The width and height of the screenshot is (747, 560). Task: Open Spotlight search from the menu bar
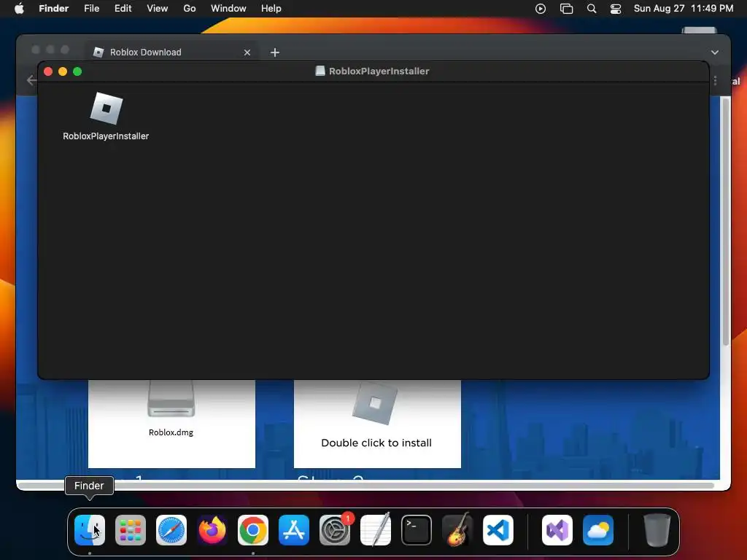coord(592,9)
